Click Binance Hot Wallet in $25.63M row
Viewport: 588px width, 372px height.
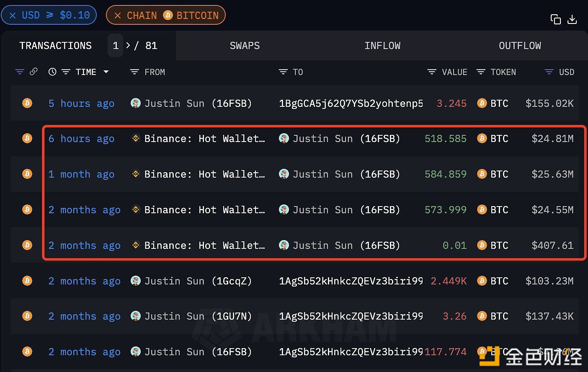pos(204,174)
